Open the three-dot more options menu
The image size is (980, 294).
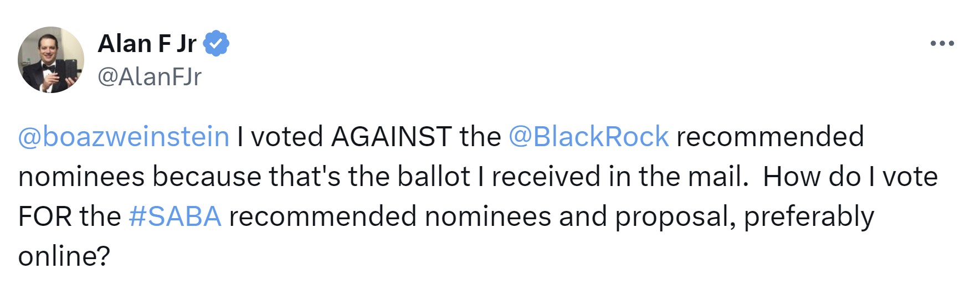coord(942,43)
